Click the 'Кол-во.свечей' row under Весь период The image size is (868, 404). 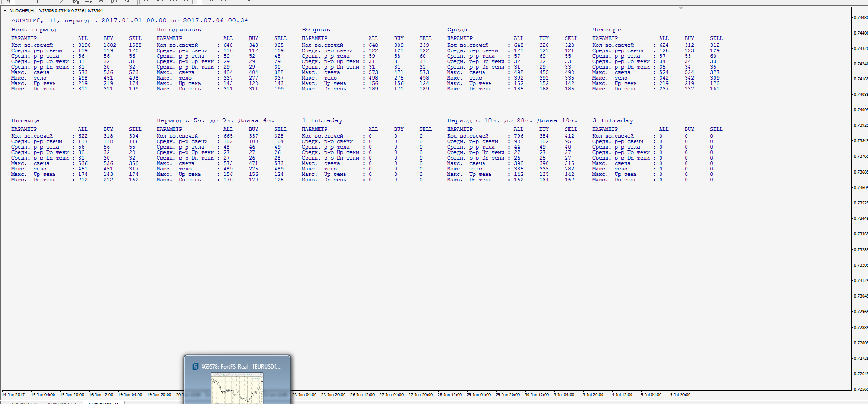[76, 45]
